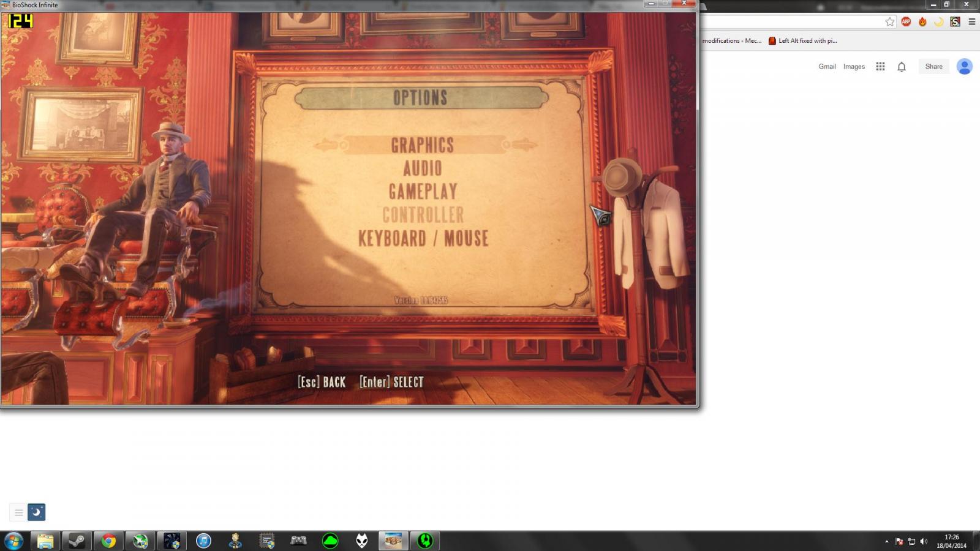Switch to Google Chrome in the taskbar
The height and width of the screenshot is (551, 980).
coord(108,541)
